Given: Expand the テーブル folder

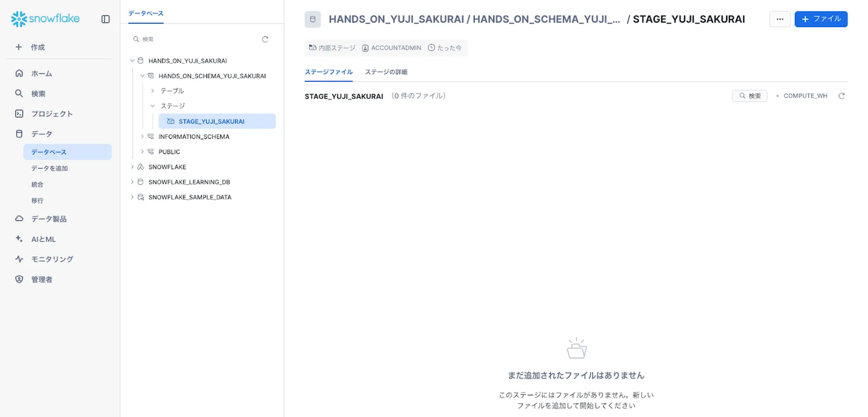Looking at the screenshot, I should (153, 91).
